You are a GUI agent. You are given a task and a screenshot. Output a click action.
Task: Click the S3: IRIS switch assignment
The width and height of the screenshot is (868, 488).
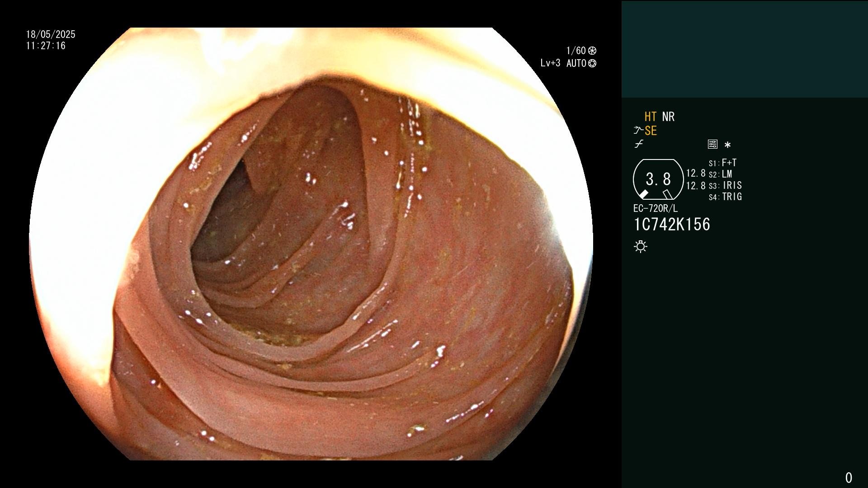(726, 185)
